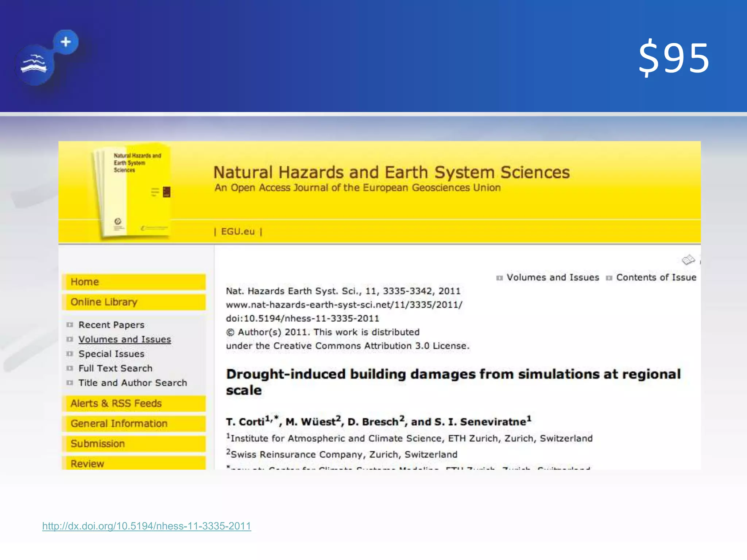
Task: Open the Online Library menu item
Action: (134, 302)
